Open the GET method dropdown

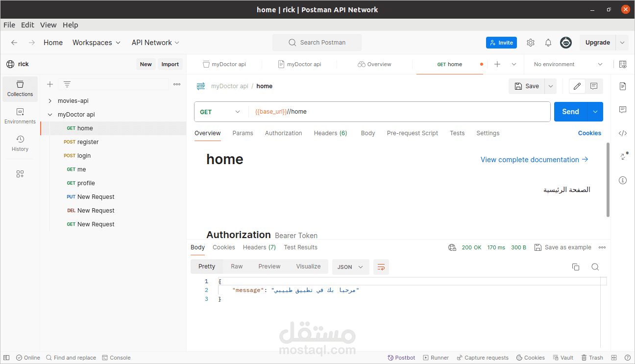click(x=220, y=112)
